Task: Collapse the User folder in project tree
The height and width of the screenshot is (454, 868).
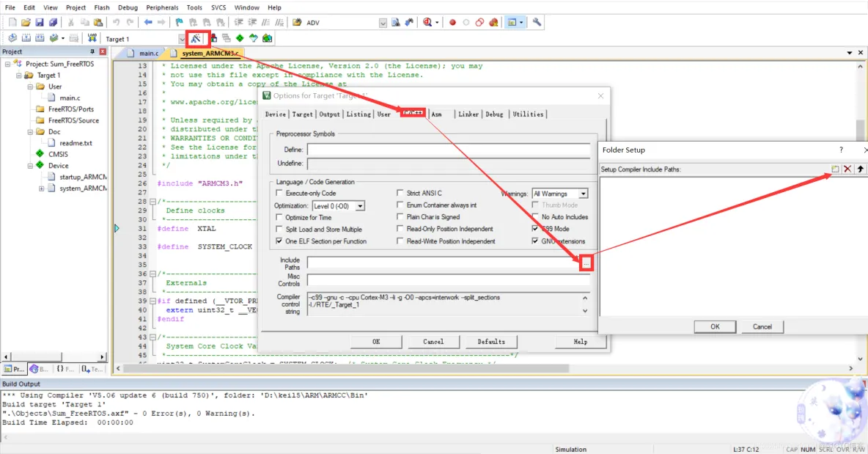Action: tap(31, 87)
